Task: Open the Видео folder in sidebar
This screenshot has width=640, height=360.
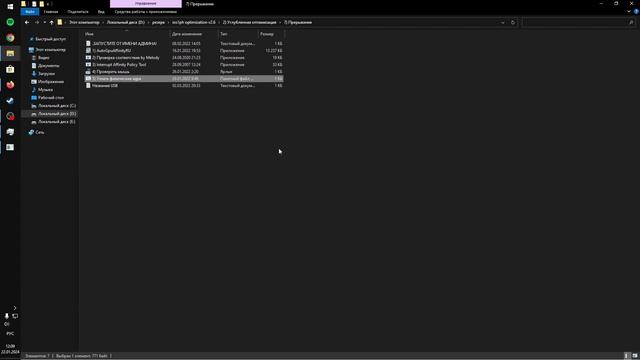Action: 43,58
